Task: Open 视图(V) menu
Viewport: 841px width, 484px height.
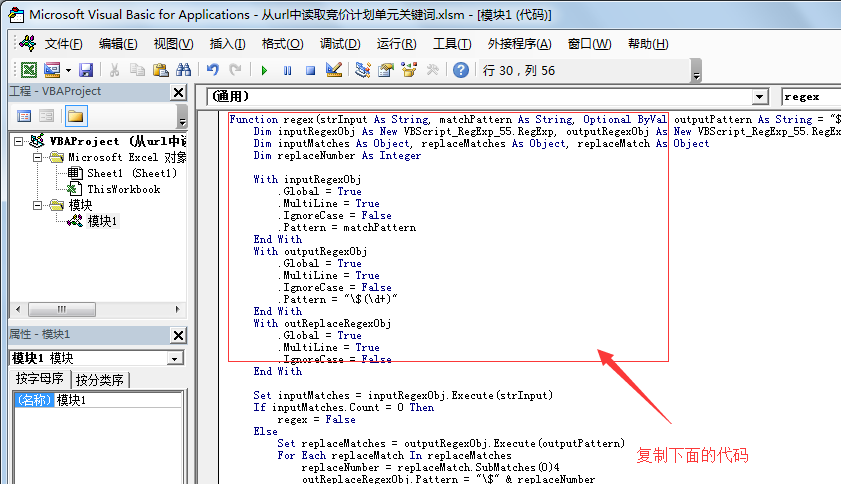Action: pos(173,44)
